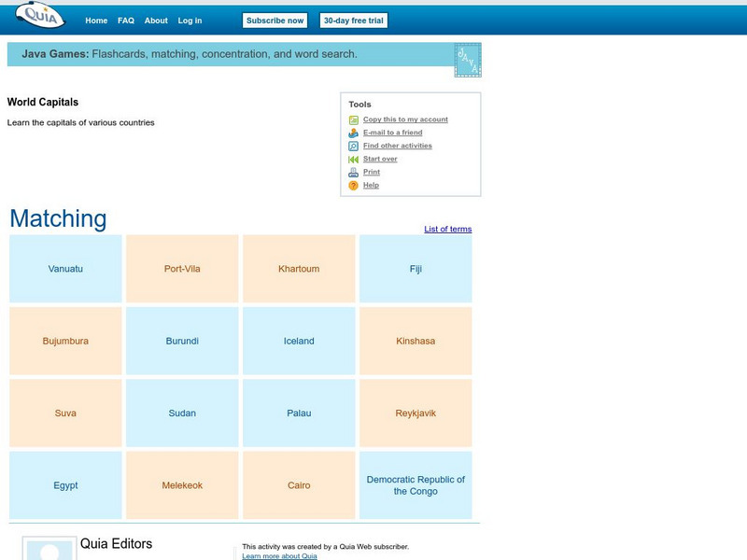This screenshot has width=747, height=560.
Task: Go to the About page
Action: click(156, 21)
